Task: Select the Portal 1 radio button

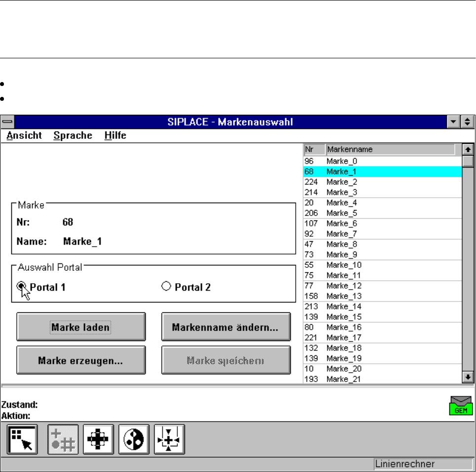Action: 21,286
